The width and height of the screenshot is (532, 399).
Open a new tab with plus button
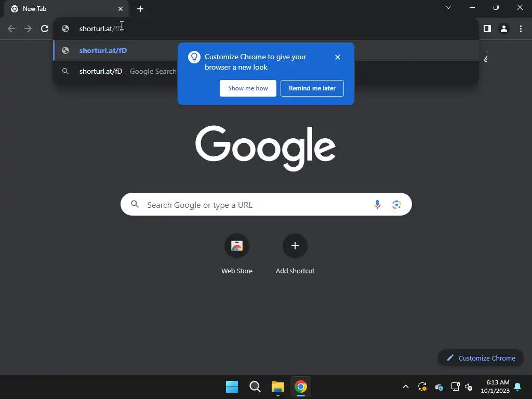(x=140, y=9)
